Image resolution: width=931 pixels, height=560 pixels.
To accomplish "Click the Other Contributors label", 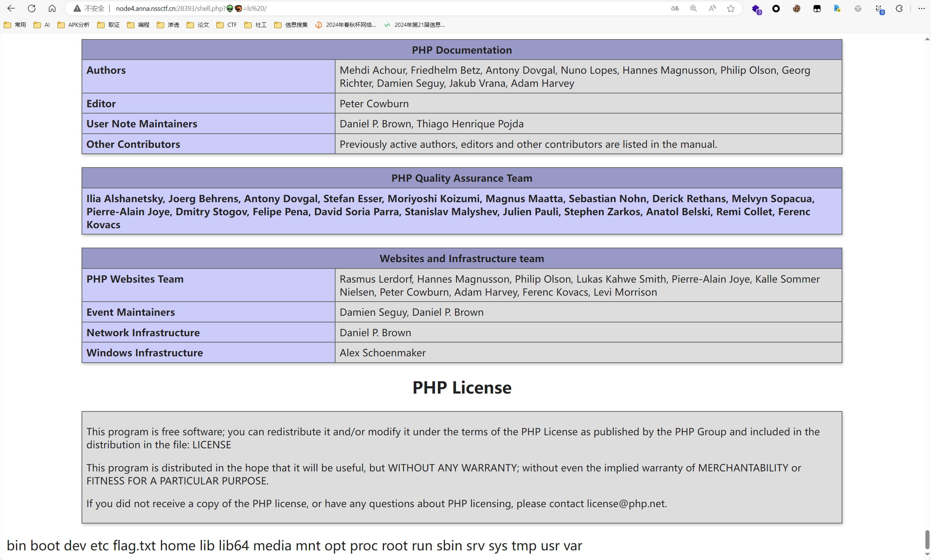I will [133, 144].
